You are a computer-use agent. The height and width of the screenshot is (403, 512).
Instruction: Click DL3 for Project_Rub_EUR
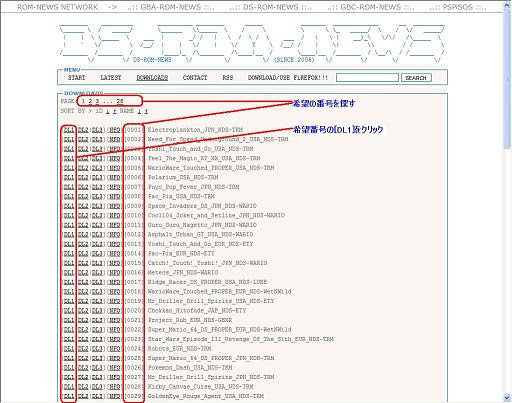point(97,320)
